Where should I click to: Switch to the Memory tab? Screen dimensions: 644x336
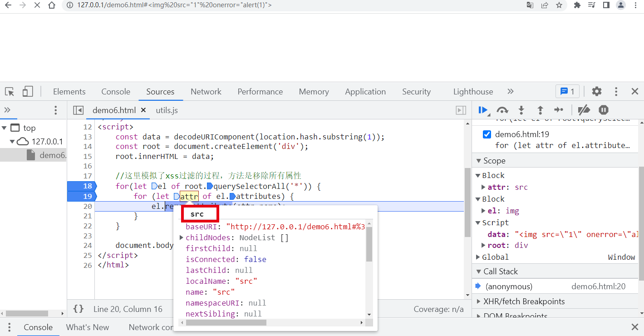[314, 91]
